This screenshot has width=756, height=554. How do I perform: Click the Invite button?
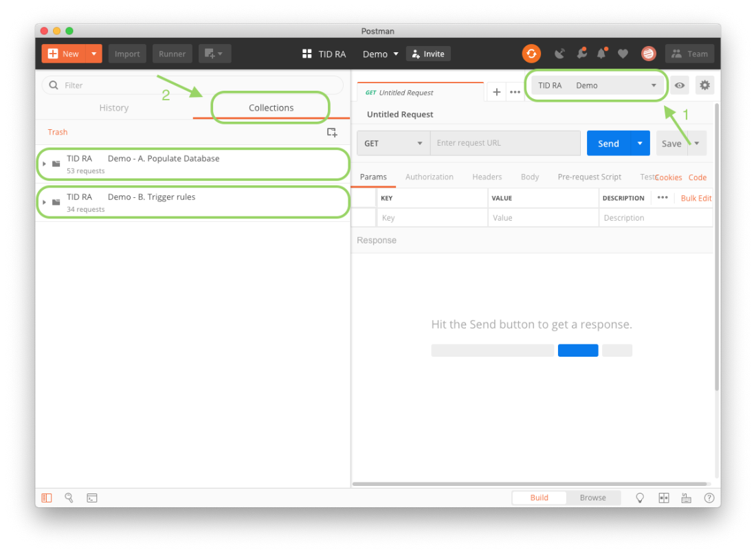428,54
